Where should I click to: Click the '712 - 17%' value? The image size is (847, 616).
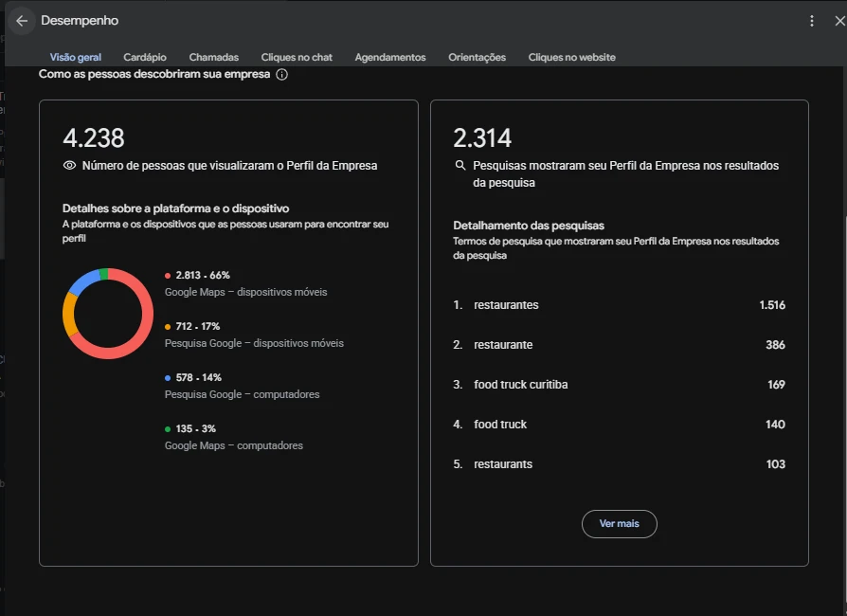pyautogui.click(x=198, y=326)
